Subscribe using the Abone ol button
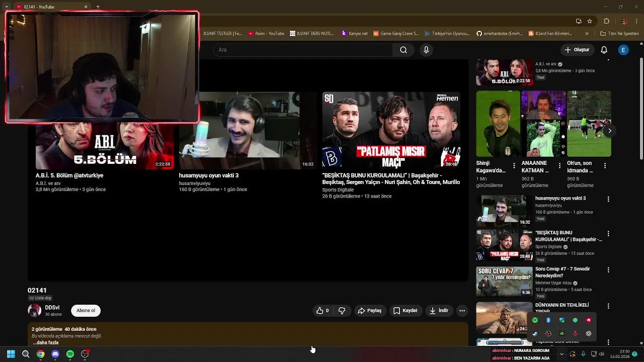644x362 pixels. pyautogui.click(x=86, y=311)
